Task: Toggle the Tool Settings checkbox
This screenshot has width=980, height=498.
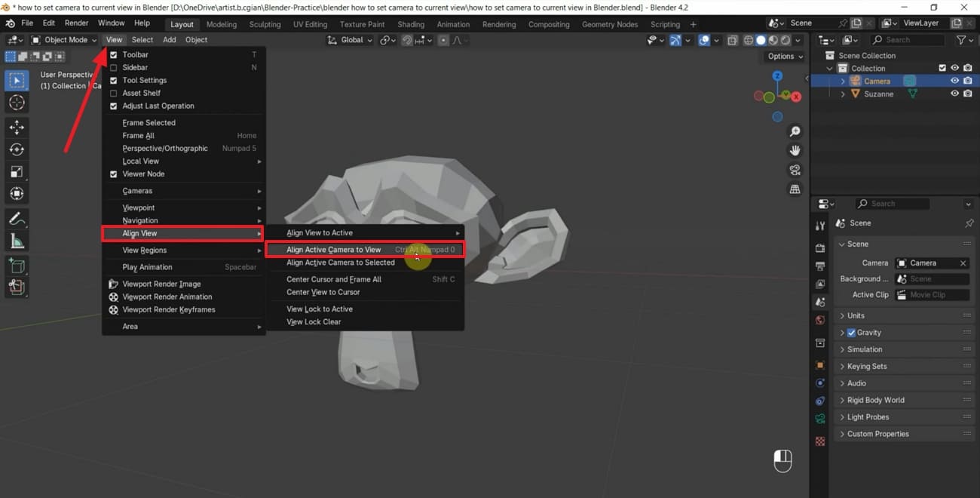Action: 114,81
